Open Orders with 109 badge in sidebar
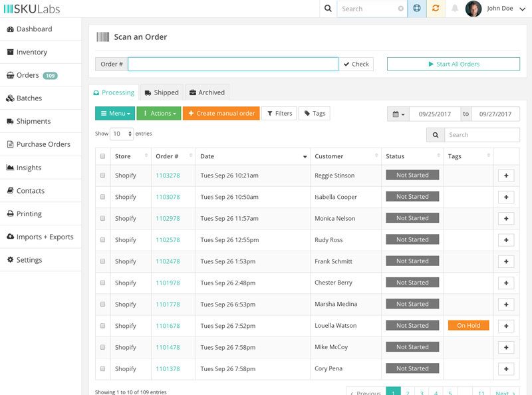 coord(41,75)
